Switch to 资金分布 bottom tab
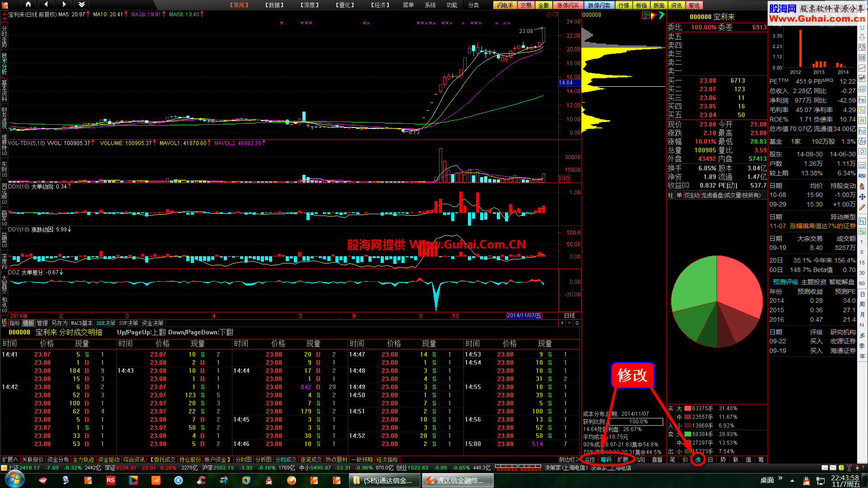The image size is (868, 488). (x=58, y=460)
